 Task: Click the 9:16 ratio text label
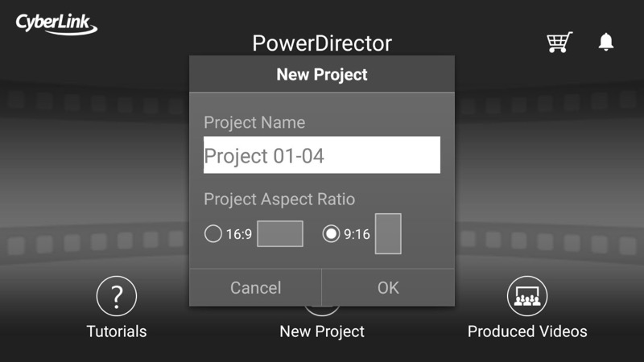point(357,234)
